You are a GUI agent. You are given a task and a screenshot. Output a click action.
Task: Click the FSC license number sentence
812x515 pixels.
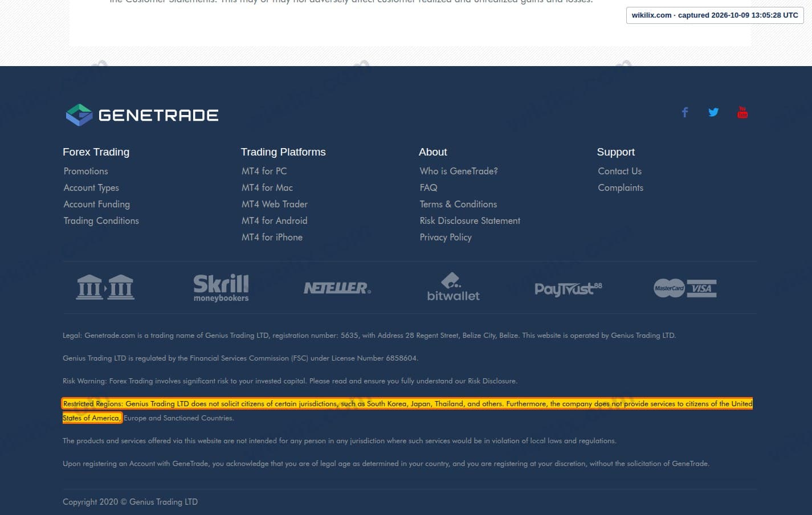point(240,358)
